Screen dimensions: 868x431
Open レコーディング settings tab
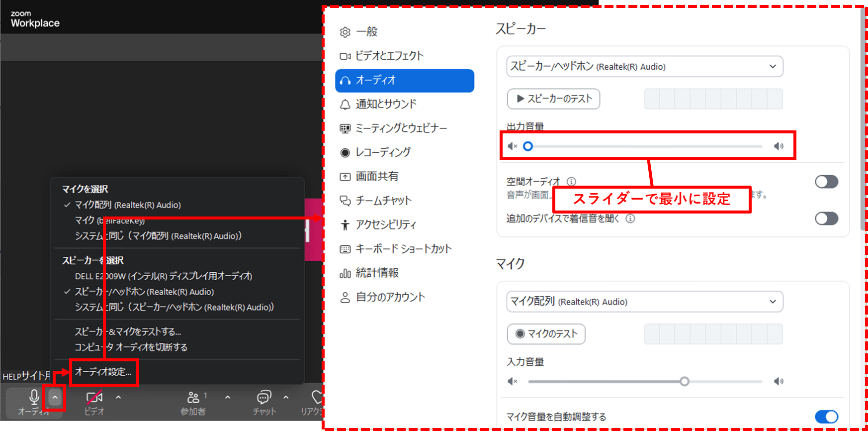[x=375, y=152]
